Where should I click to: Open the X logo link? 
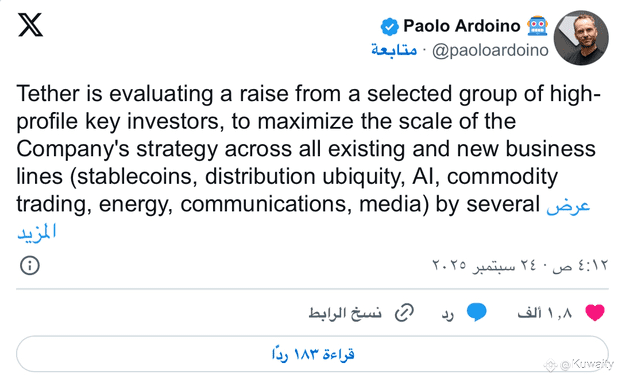coord(30,25)
